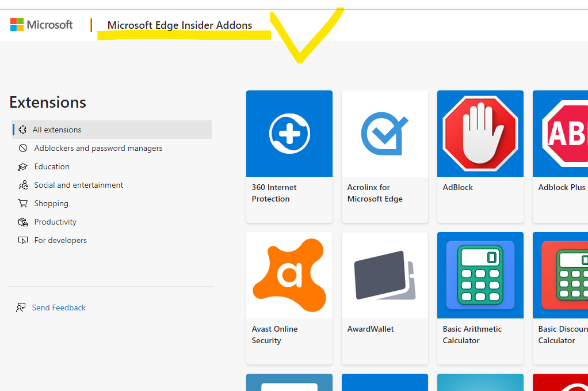588x391 pixels.
Task: Click the Productivity briefcase icon
Action: pyautogui.click(x=23, y=222)
